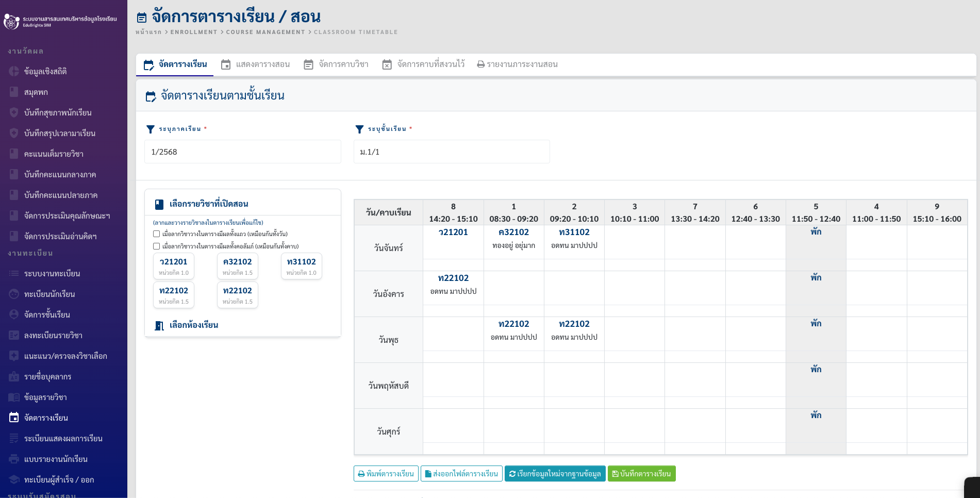Click the ค32102 cell on Monday
Viewport: 980px width, 498px height.
point(513,238)
